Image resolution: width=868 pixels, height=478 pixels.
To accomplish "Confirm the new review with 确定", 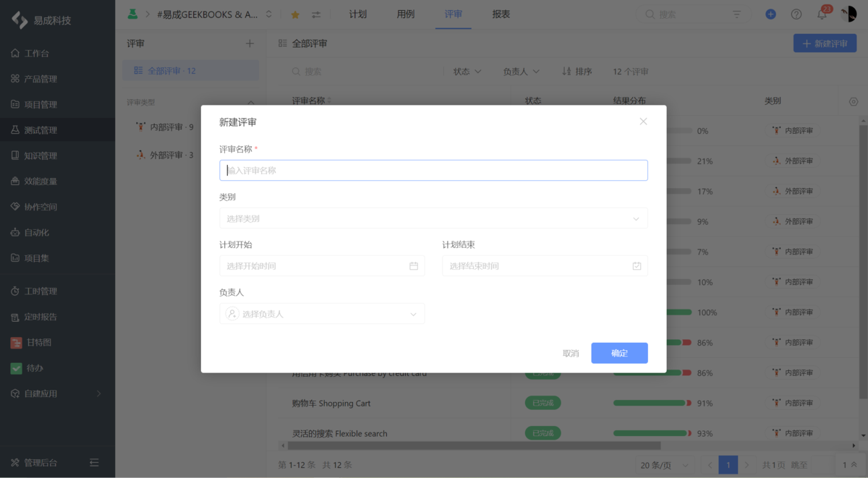I will (619, 353).
